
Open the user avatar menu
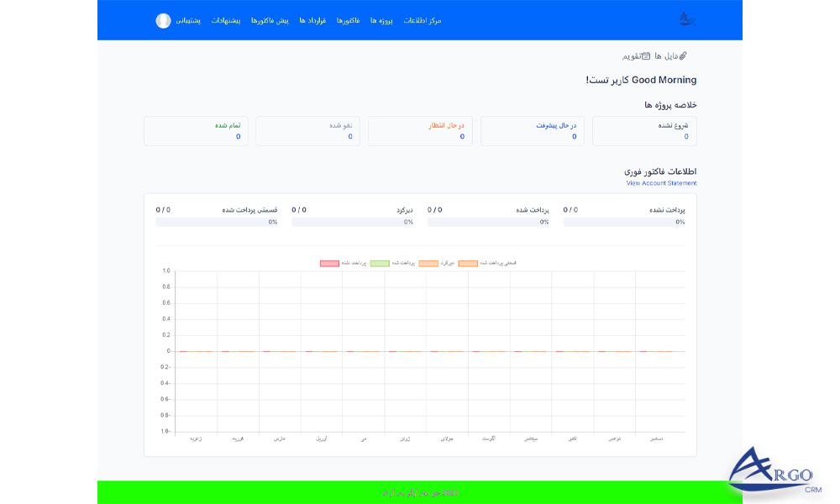[x=163, y=20]
